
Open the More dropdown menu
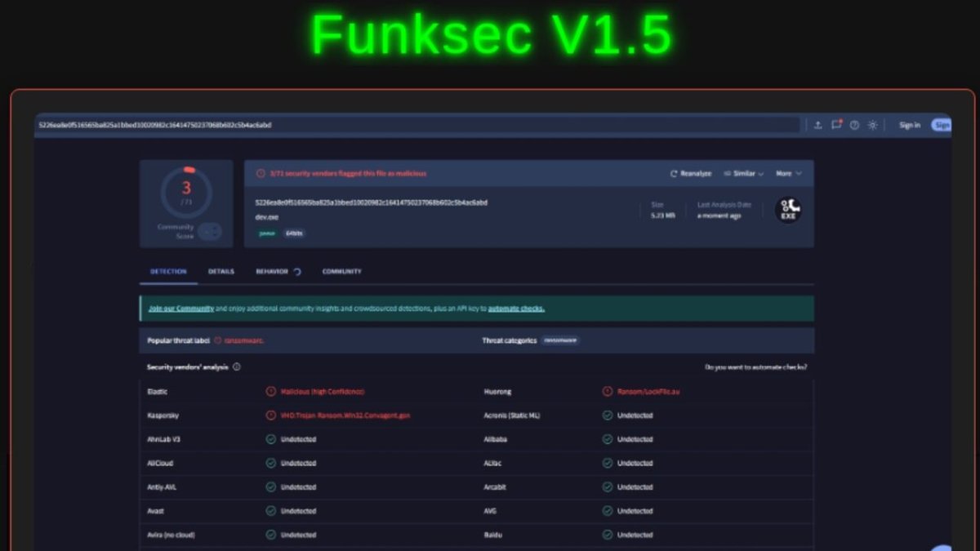point(786,173)
